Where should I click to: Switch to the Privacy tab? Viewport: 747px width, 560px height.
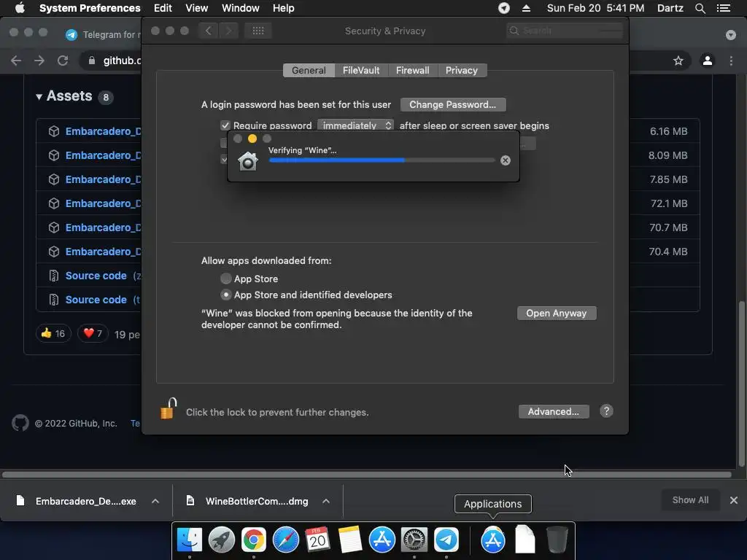[462, 70]
